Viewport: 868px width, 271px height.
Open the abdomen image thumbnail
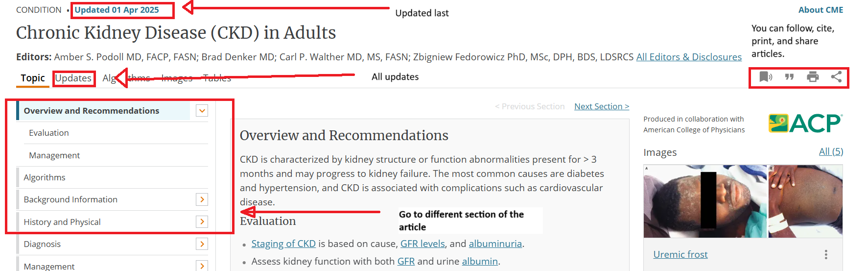pos(805,201)
